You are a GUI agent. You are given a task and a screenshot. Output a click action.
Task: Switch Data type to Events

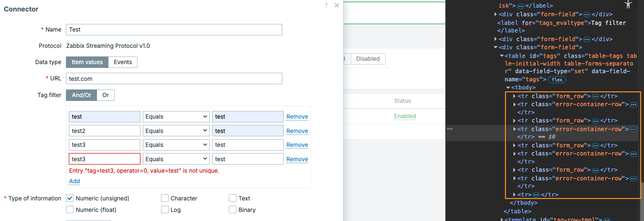123,62
